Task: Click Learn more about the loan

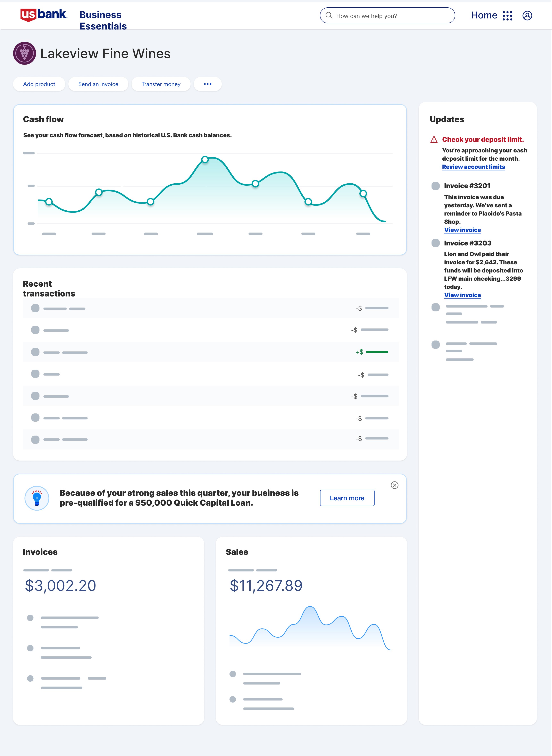Action: (347, 498)
